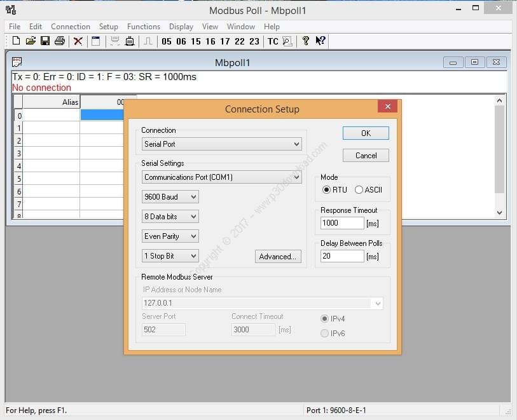Click the Print icon in toolbar
The image size is (517, 420).
click(60, 41)
